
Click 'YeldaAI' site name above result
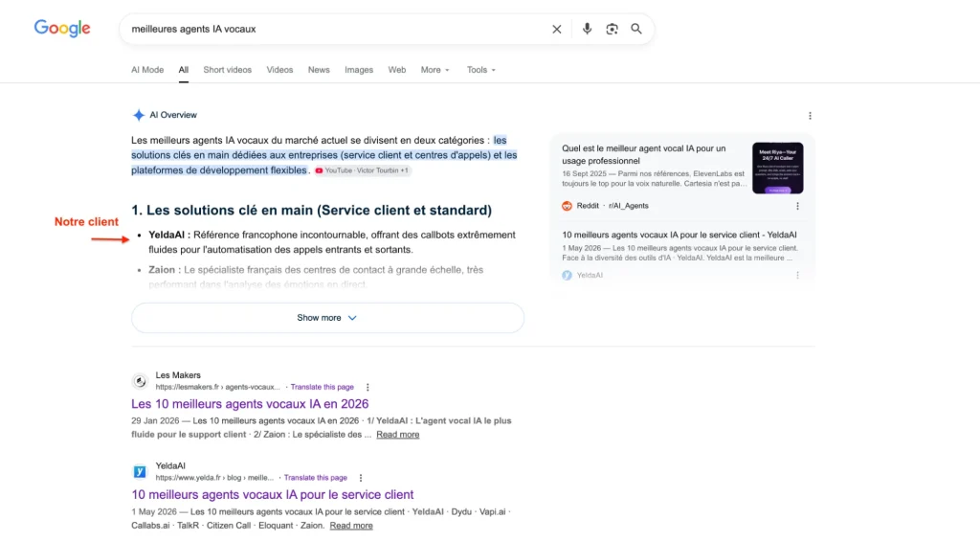pos(170,466)
